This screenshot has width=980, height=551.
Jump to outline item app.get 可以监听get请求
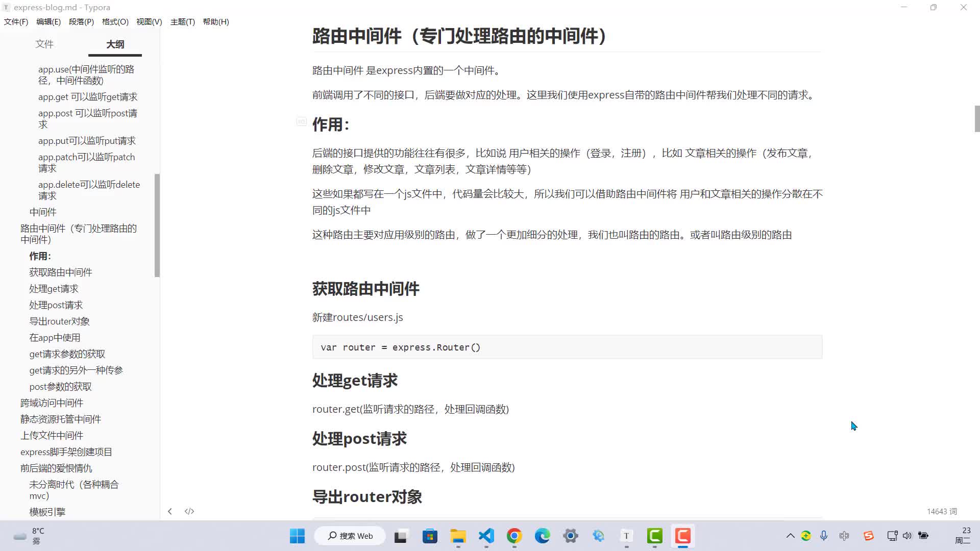tap(88, 96)
